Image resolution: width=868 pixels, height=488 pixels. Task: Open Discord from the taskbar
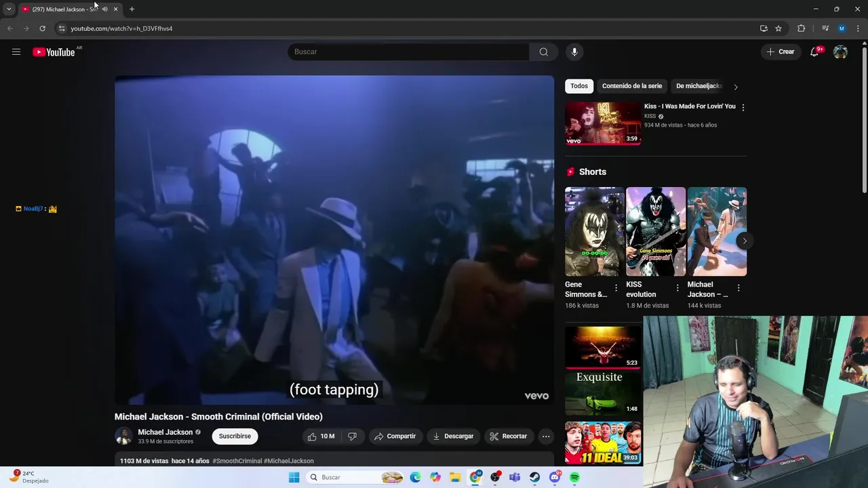click(555, 477)
